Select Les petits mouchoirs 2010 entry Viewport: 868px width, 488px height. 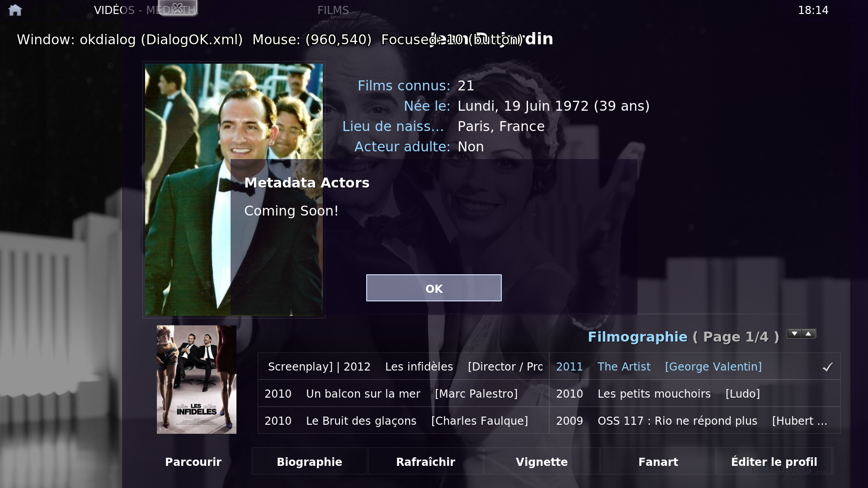click(x=695, y=394)
